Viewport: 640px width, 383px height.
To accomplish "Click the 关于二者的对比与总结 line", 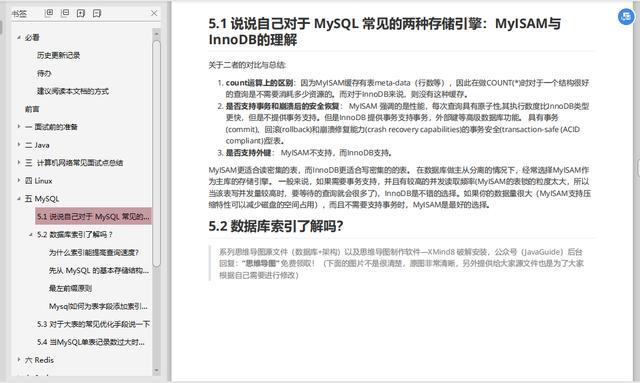I will click(247, 65).
